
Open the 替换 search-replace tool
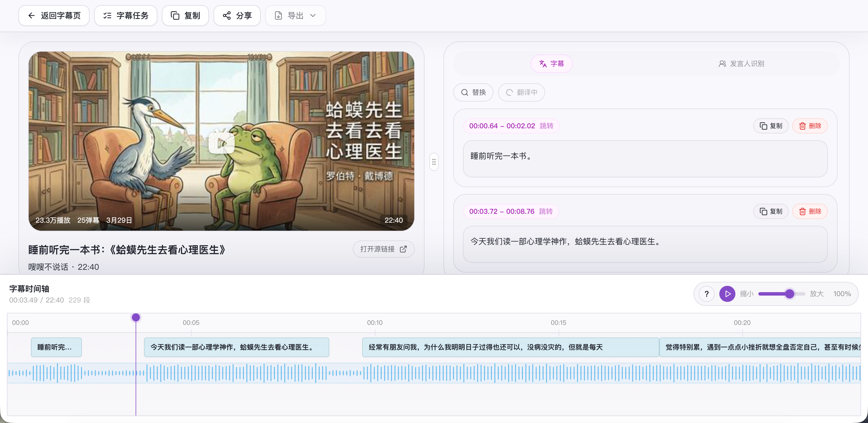pos(473,92)
